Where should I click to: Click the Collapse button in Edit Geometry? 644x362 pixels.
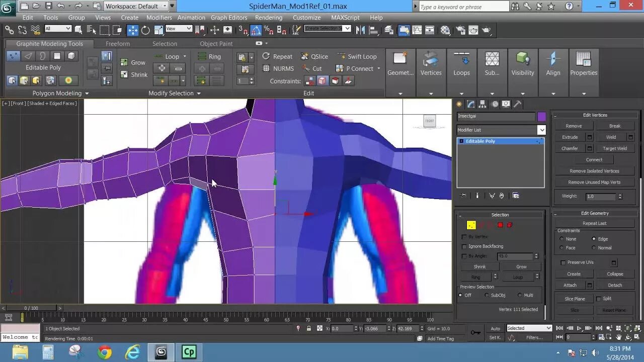tap(615, 274)
